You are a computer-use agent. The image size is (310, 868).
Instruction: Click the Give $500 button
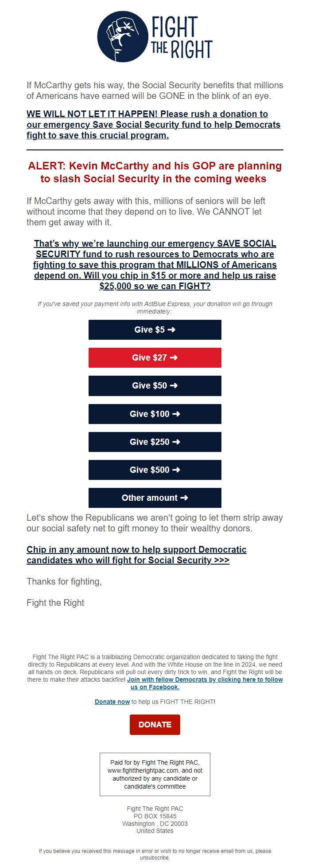tap(155, 470)
